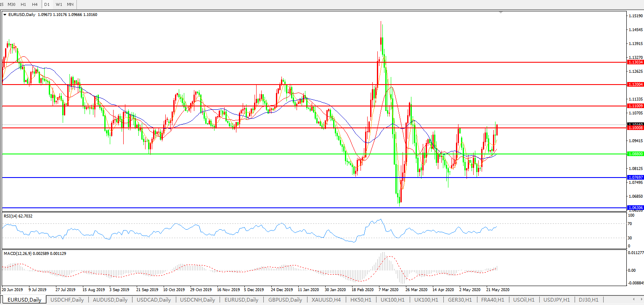This screenshot has width=644, height=305.
Task: Open the DJ30,H1 chart tab
Action: tap(588, 300)
